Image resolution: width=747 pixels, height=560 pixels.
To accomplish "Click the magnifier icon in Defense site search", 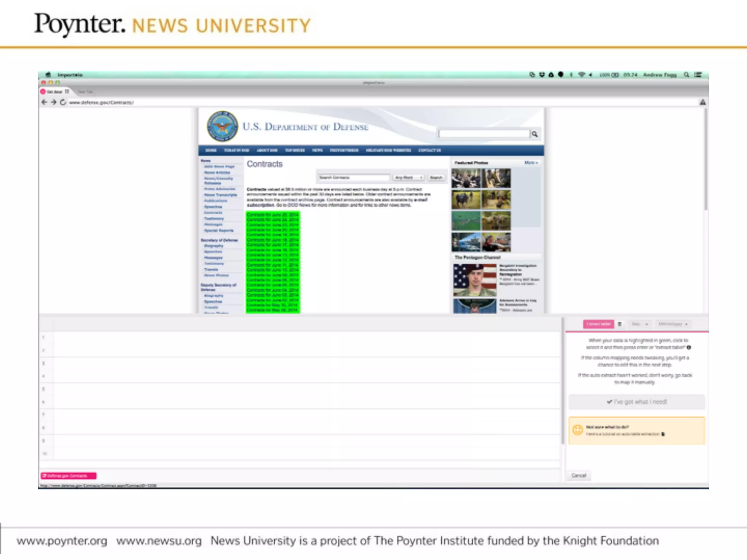I will (x=535, y=134).
